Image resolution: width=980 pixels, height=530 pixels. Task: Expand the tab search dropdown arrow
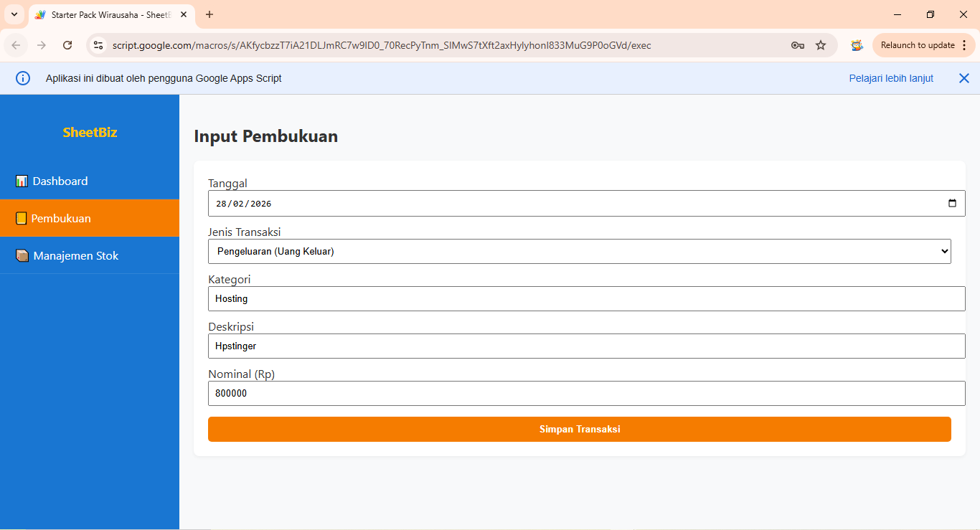click(x=14, y=14)
